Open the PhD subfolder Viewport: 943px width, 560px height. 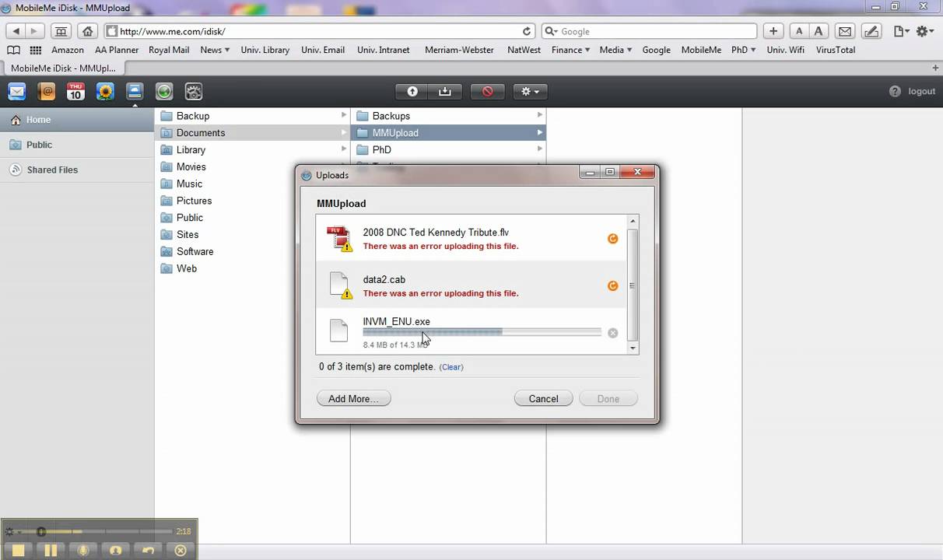pyautogui.click(x=448, y=150)
